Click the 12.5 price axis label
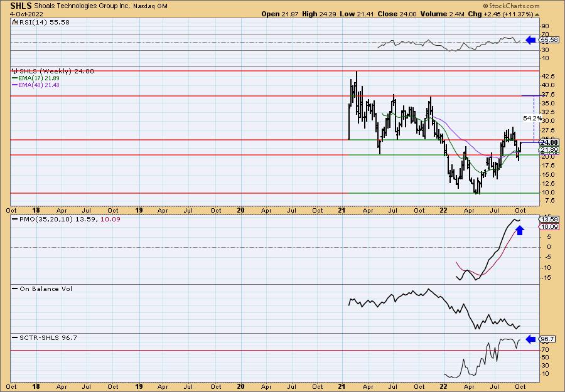The image size is (565, 392). 548,184
